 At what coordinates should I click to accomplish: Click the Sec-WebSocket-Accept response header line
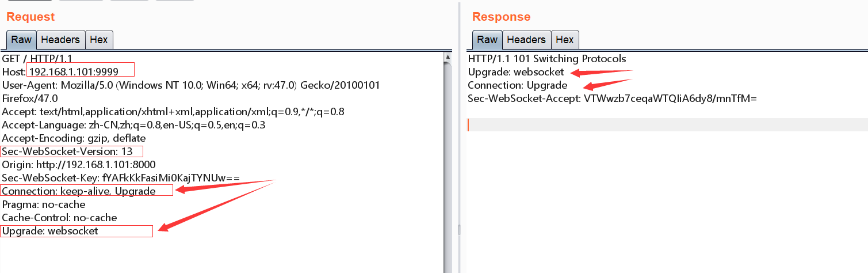pos(613,98)
